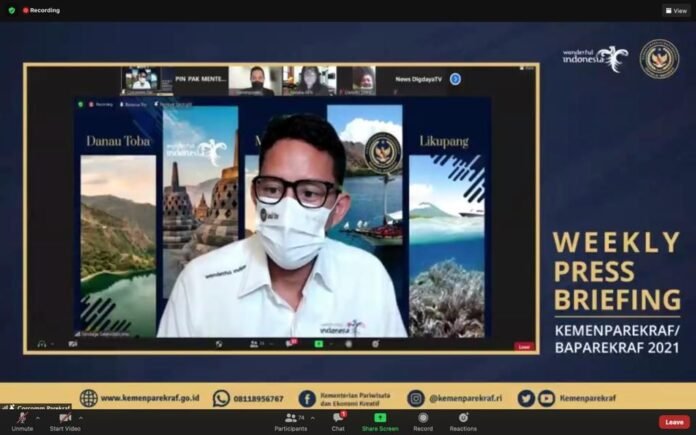
Task: Expand the caret next to Participants
Action: [x=313, y=418]
